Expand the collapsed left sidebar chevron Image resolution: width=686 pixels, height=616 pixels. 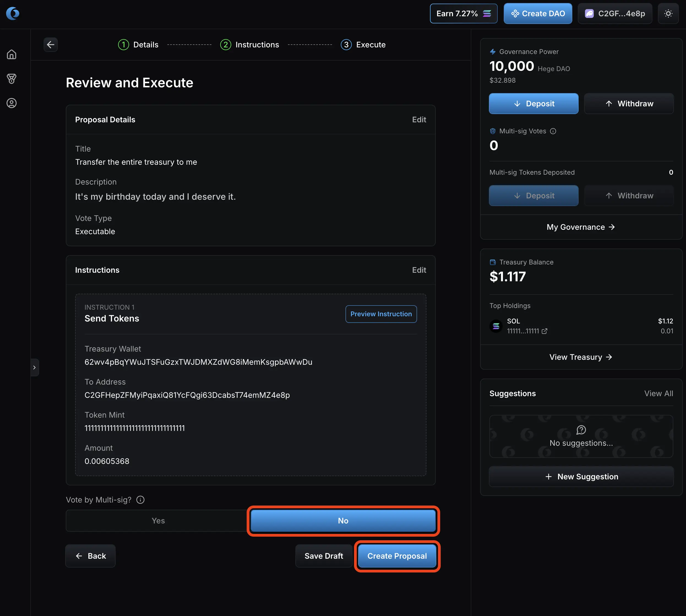coord(34,368)
